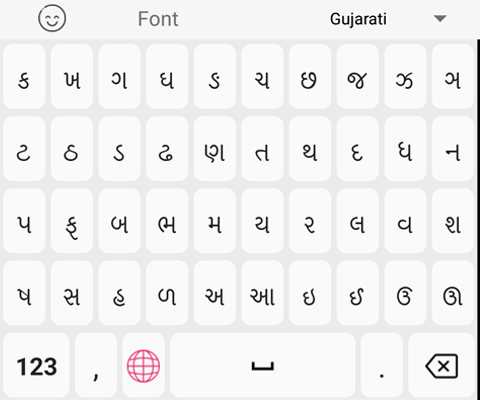This screenshot has height=400, width=480.
Task: Tap the comma key
Action: point(96,366)
